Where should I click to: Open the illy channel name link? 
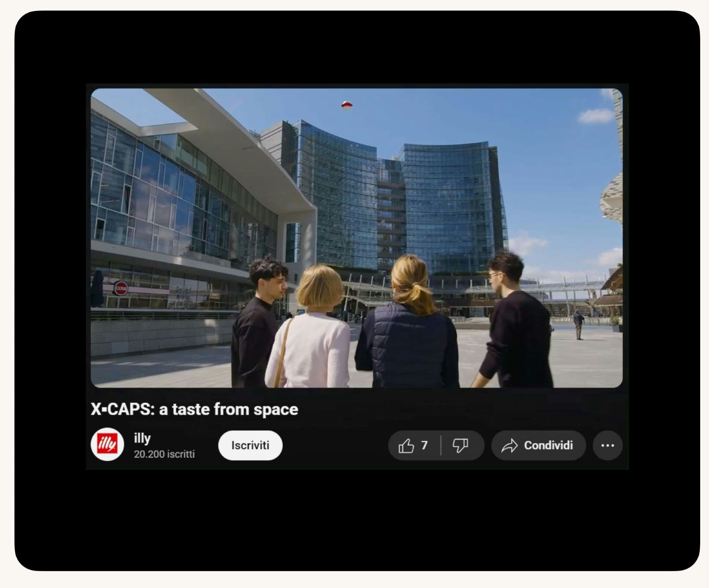142,438
